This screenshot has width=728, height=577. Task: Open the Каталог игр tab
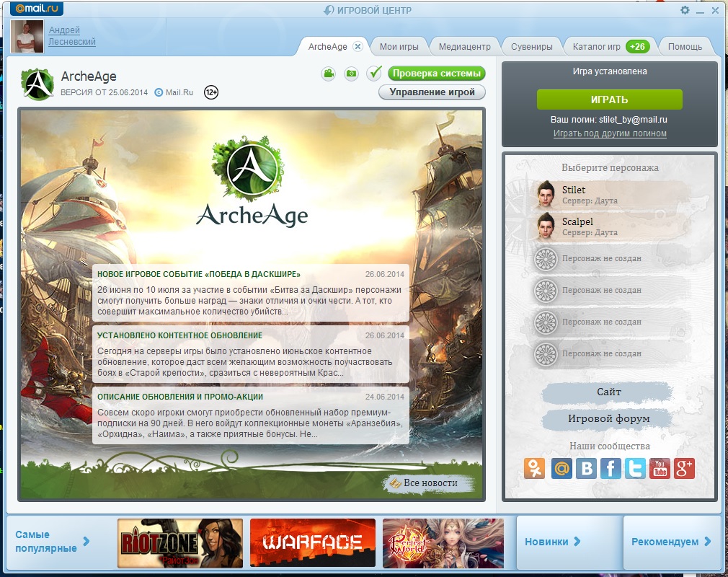(596, 46)
